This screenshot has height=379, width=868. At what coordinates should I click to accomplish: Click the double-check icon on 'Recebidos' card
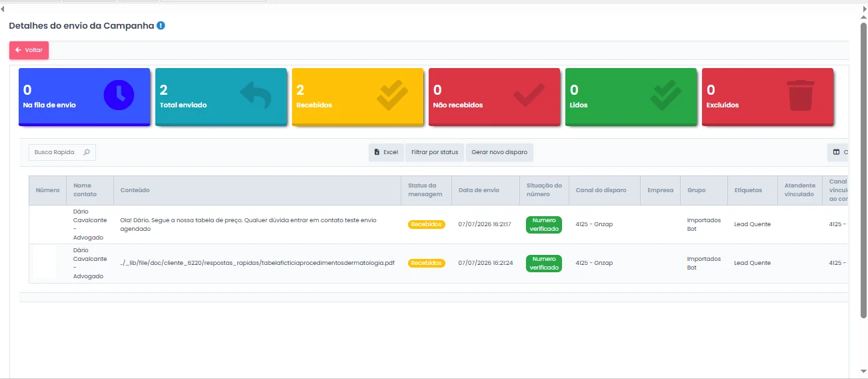pos(392,95)
